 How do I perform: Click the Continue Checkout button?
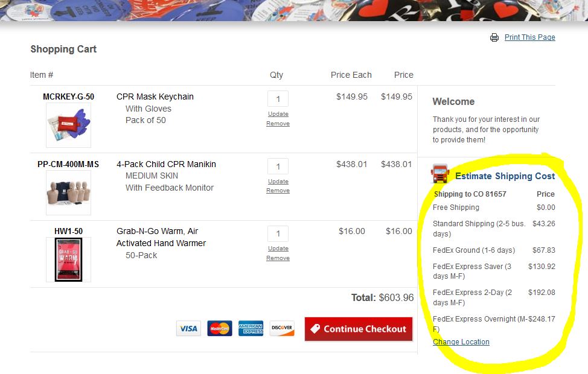click(x=359, y=329)
